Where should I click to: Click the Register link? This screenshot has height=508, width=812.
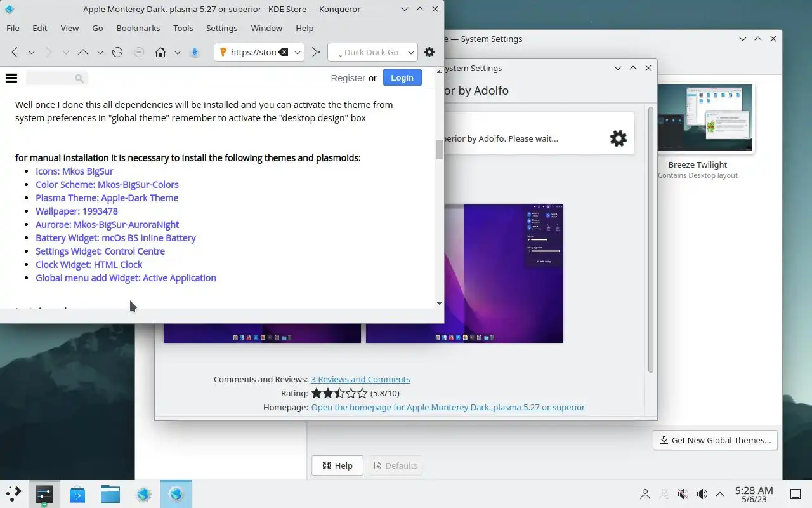pos(348,78)
